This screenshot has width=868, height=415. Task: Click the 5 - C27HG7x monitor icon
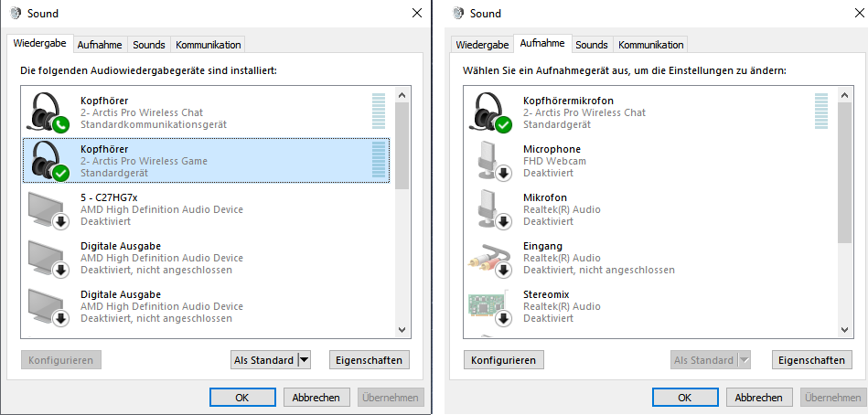[x=48, y=209]
